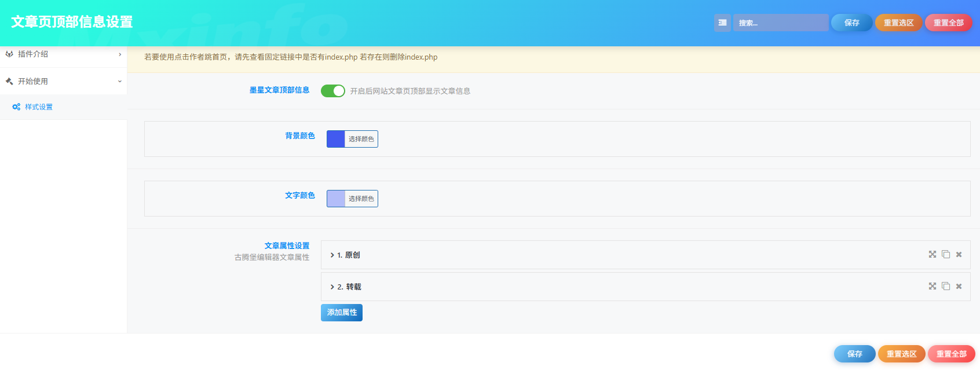Open 选择颜色 for 背景颜色
Screen dimensions: 980x370
point(361,139)
